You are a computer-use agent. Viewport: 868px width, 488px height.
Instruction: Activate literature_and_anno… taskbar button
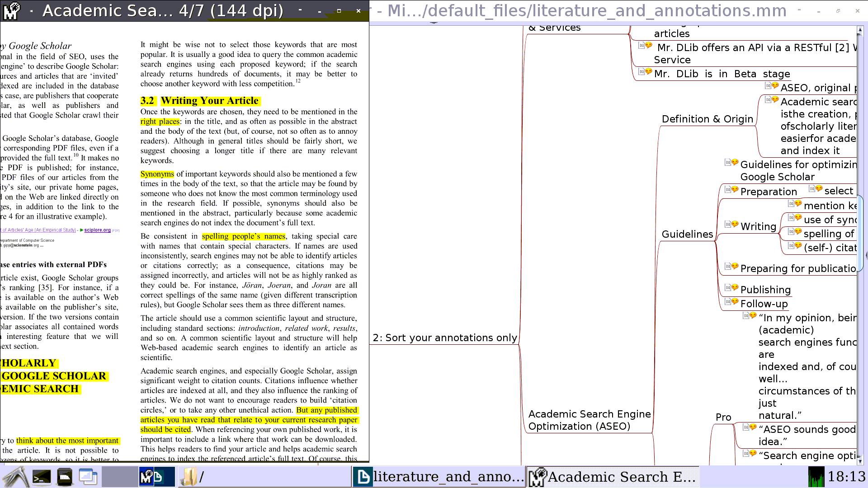pos(439,477)
